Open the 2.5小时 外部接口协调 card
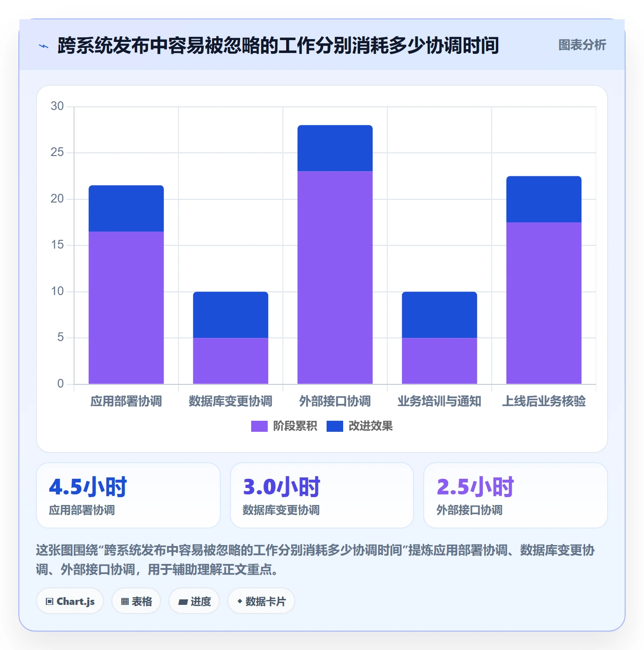Viewport: 644px width, 650px height. [x=516, y=495]
